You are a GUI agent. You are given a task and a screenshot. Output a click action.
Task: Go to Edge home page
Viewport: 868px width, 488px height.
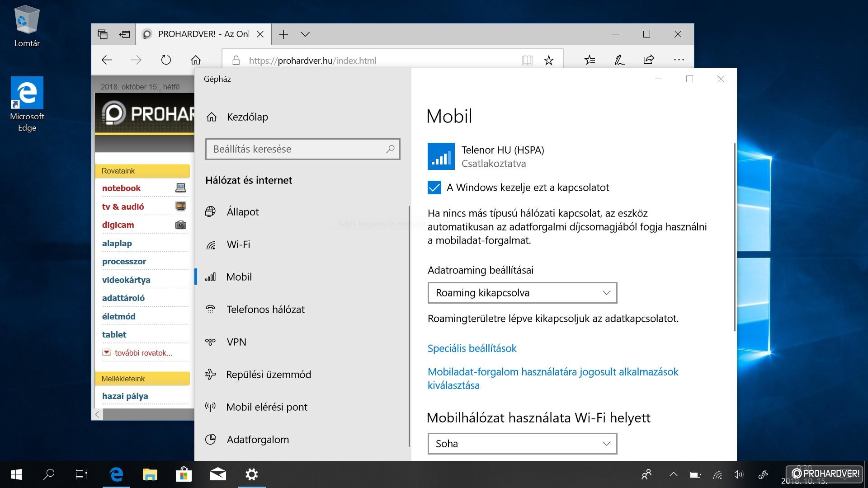[196, 60]
